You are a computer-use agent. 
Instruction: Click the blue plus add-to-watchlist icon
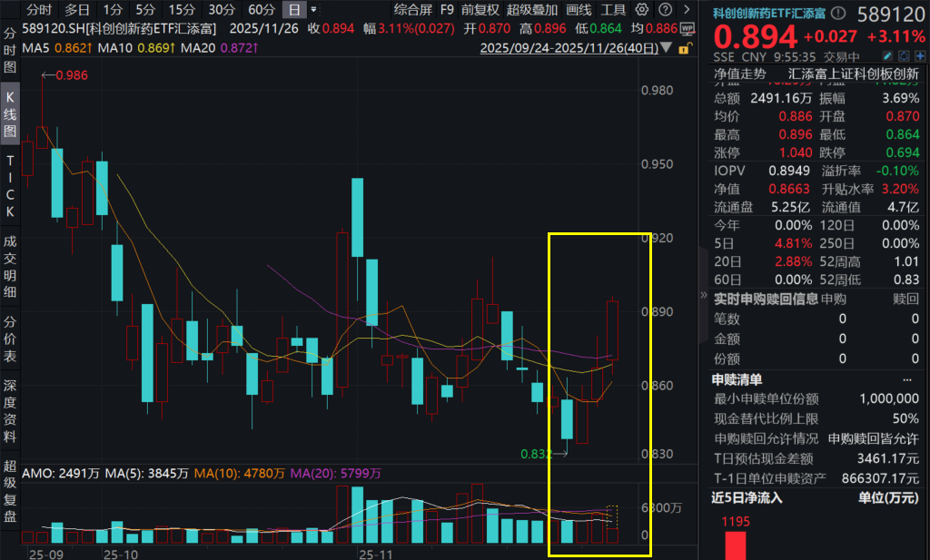pos(920,56)
